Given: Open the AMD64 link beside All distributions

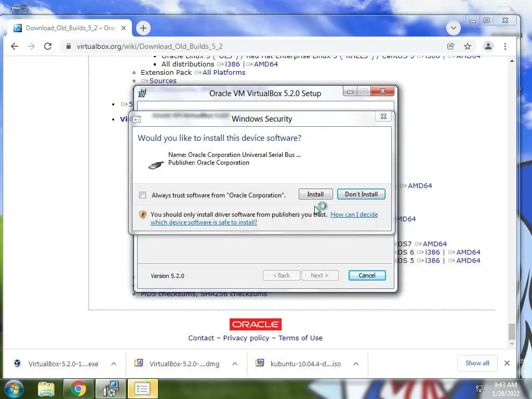Looking at the screenshot, I should (266, 64).
